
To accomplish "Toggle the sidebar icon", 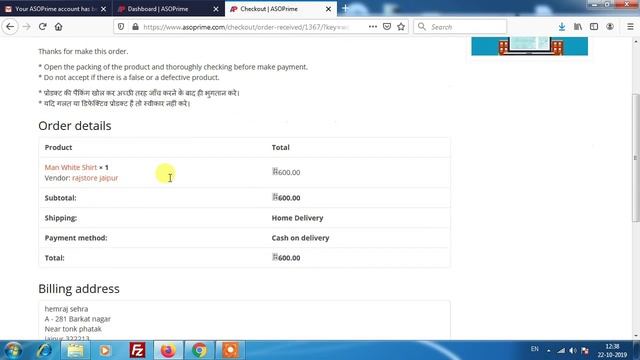I will coord(594,27).
